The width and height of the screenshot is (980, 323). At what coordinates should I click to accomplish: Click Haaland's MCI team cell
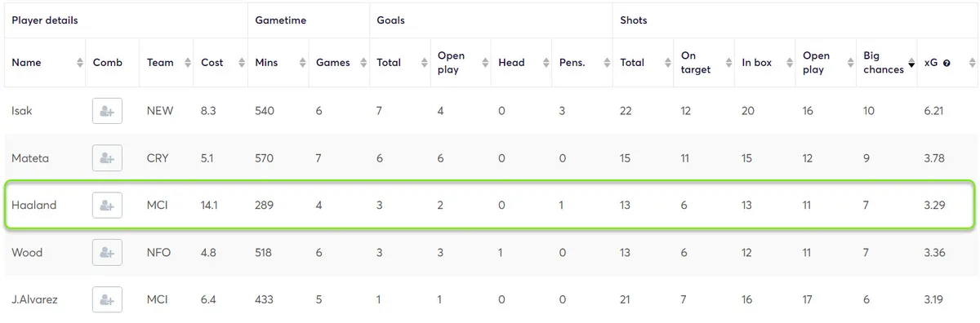click(x=158, y=206)
